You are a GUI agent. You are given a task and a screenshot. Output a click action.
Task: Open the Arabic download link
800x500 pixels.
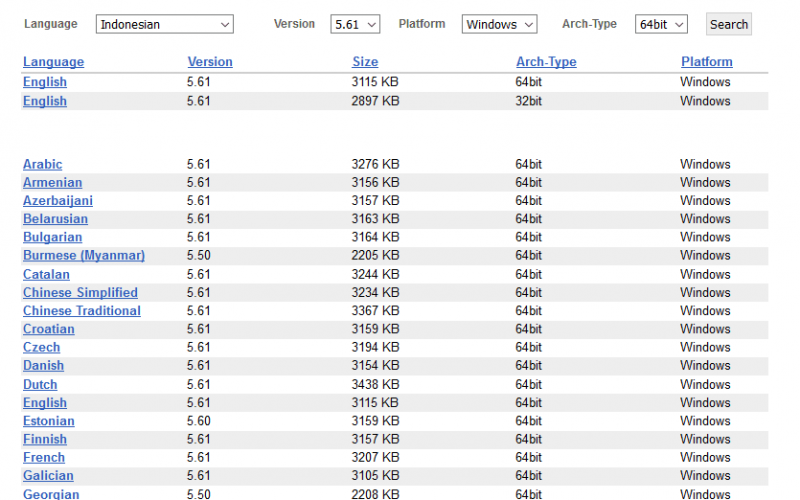[42, 164]
